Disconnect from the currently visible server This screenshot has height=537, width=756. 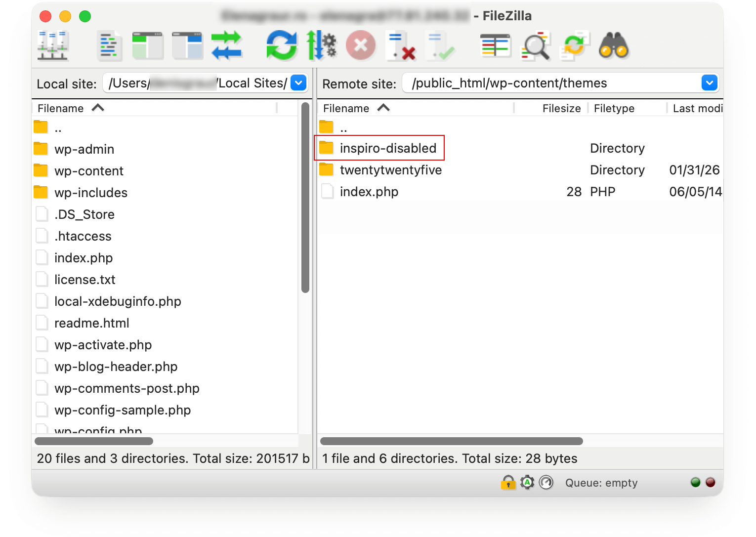(401, 46)
